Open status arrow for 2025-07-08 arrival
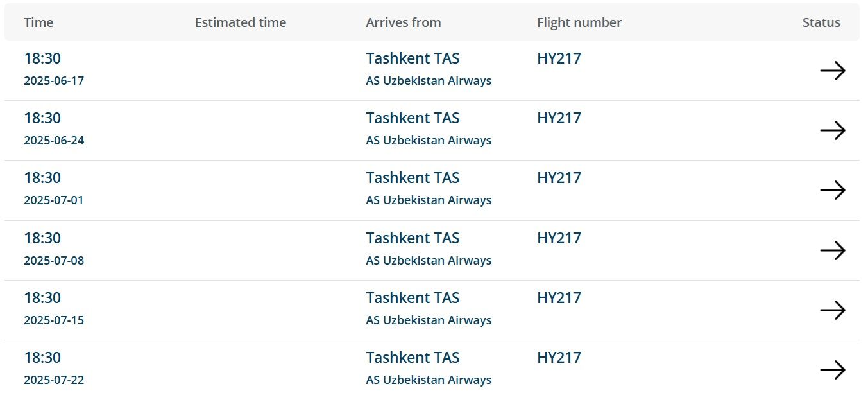The width and height of the screenshot is (868, 402). click(x=832, y=250)
